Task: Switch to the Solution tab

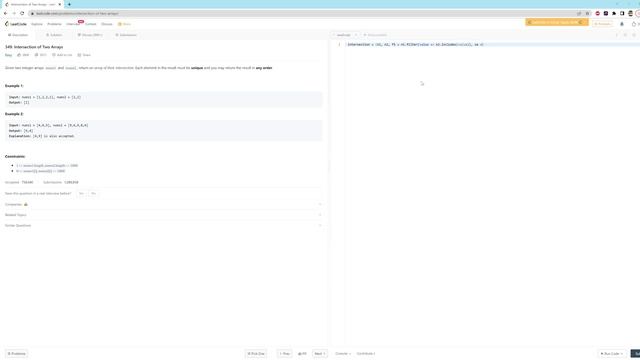Action: click(54, 35)
